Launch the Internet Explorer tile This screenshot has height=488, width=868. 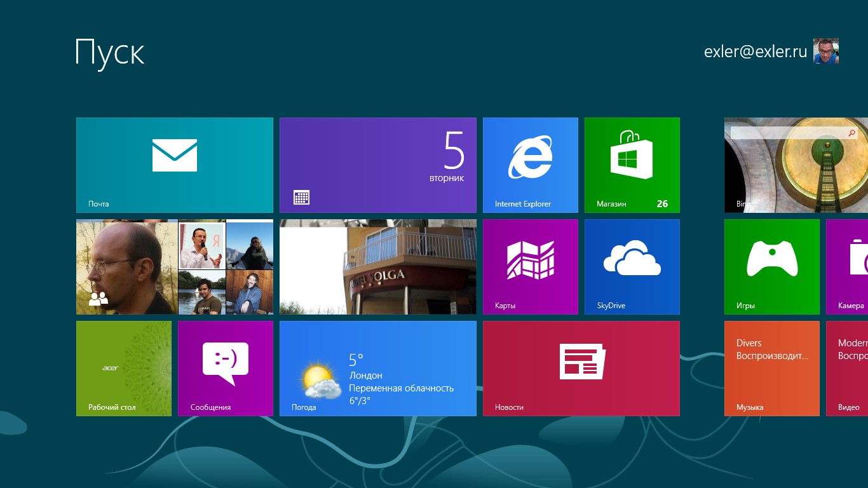click(x=531, y=165)
